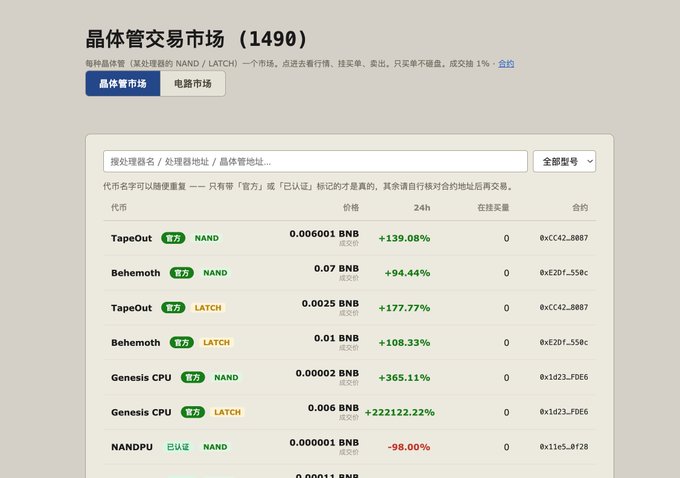Click the 官方 badge on TapeOut LATCH
680x478 pixels.
pos(173,308)
